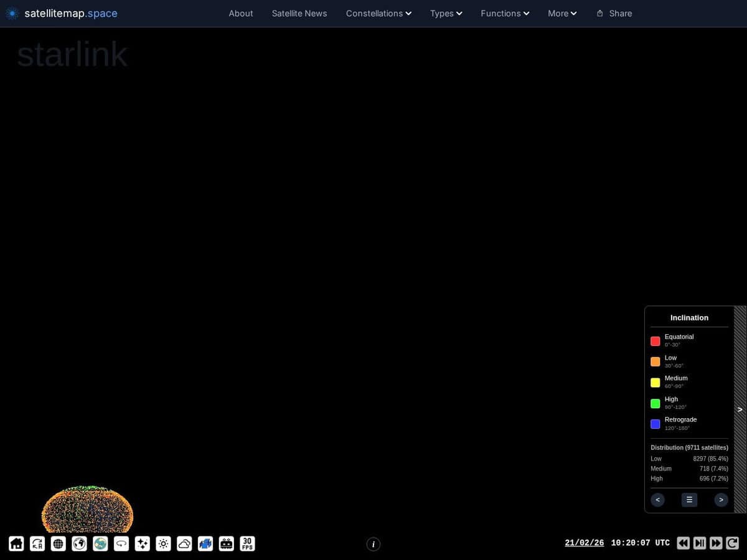The height and width of the screenshot is (560, 747).
Task: Select the colored Earth texture icon
Action: pyautogui.click(x=100, y=544)
